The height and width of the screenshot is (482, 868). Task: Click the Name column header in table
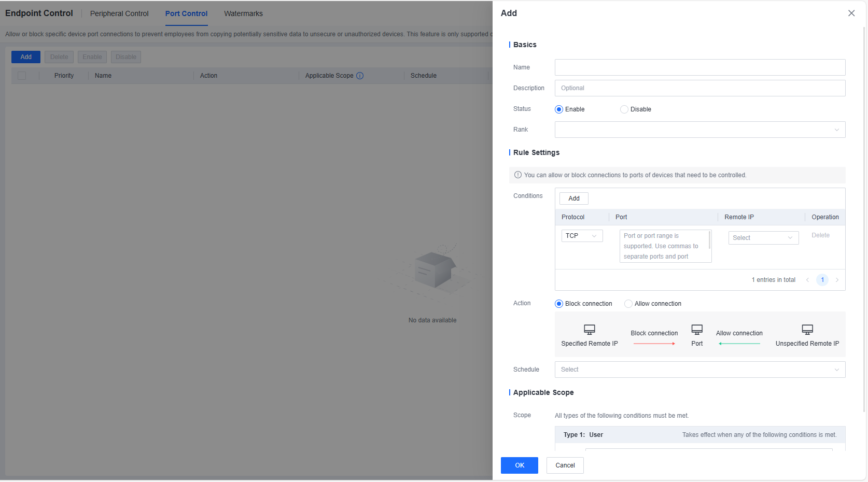pos(103,76)
